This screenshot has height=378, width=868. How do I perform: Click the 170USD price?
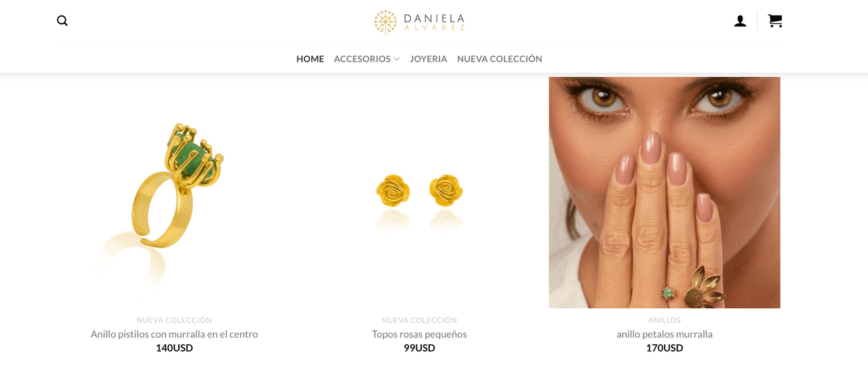point(665,348)
